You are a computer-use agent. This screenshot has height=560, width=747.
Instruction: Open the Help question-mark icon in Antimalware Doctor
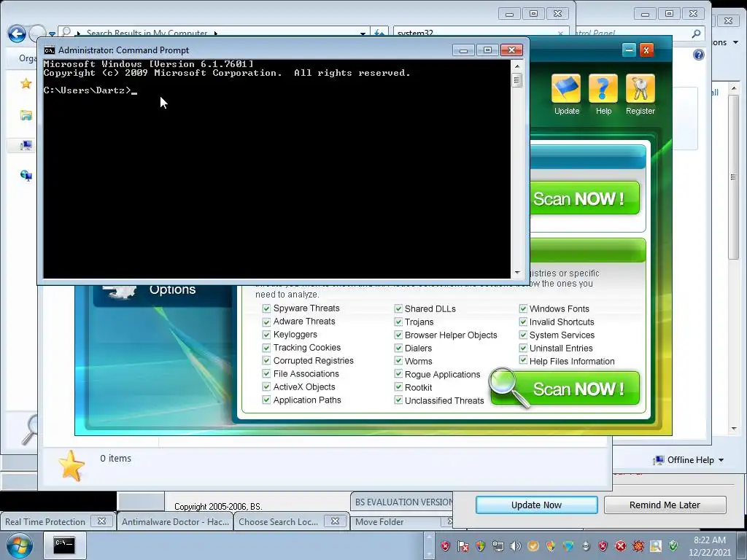coord(603,88)
